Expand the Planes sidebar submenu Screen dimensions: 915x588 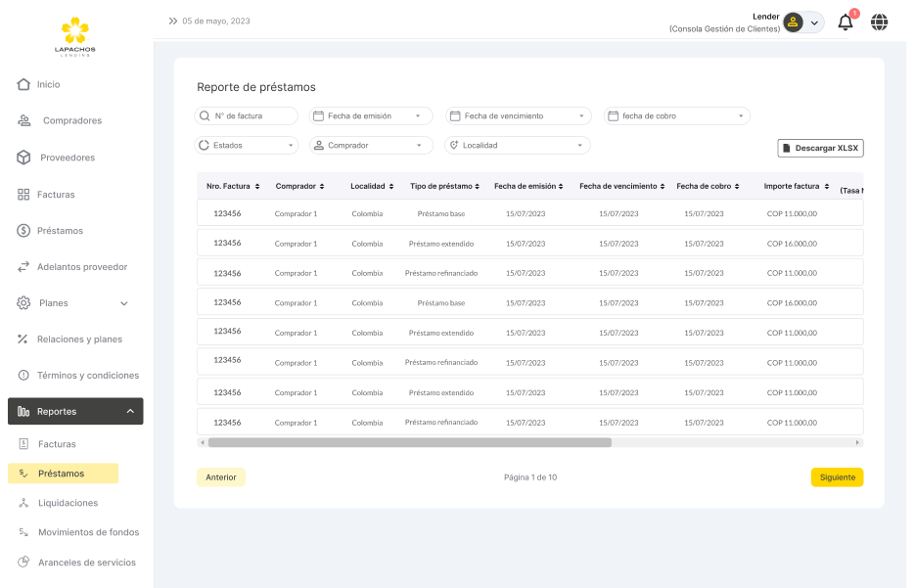[123, 303]
